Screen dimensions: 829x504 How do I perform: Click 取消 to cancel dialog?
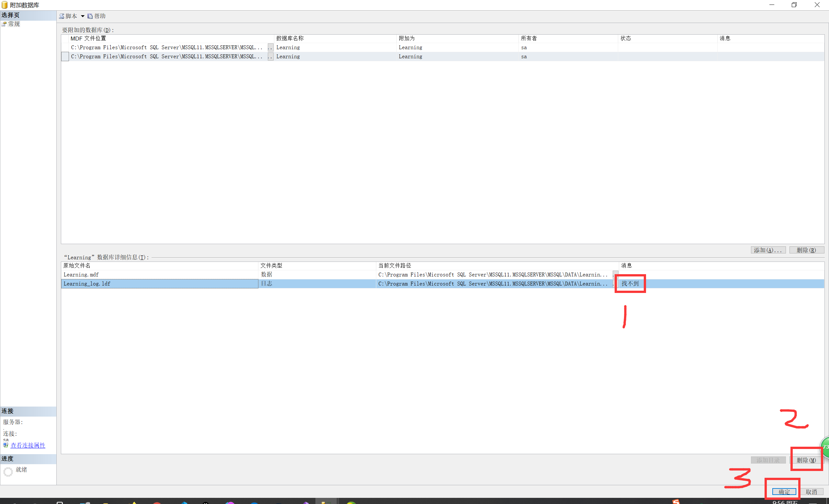812,492
